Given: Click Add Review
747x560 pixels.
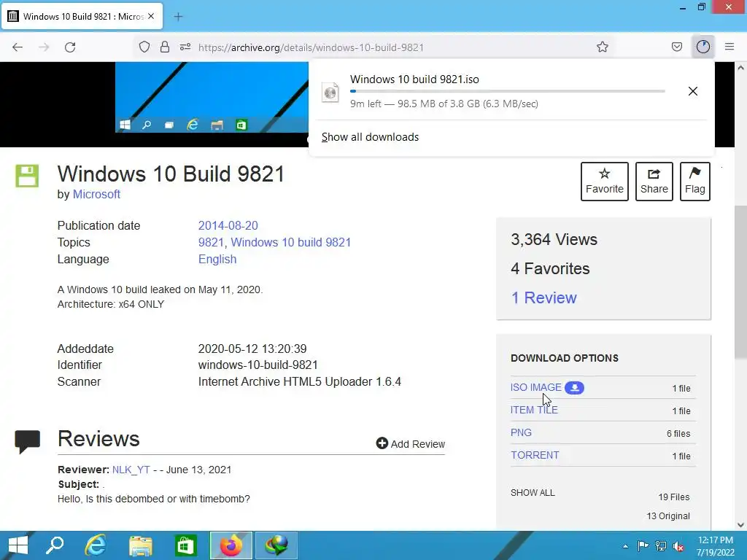Looking at the screenshot, I should pyautogui.click(x=411, y=444).
